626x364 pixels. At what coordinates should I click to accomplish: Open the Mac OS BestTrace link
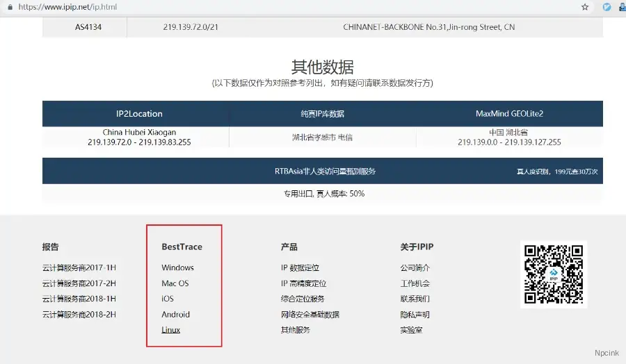pyautogui.click(x=175, y=283)
